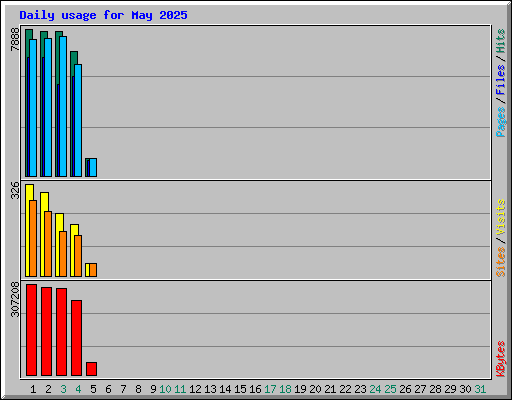Screen dimensions: 512x400
Task: Click the green x-axis day label 3
Action: (63, 389)
